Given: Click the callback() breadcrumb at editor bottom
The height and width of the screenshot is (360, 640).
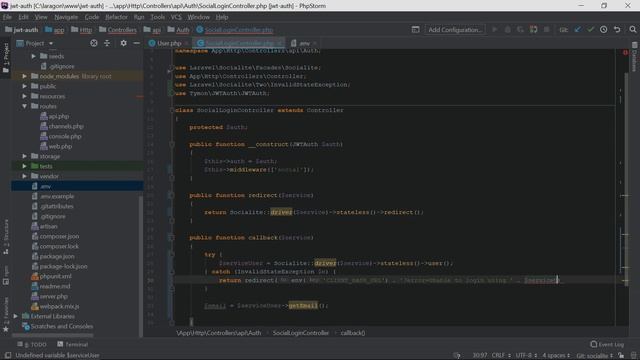Looking at the screenshot, I should (353, 333).
